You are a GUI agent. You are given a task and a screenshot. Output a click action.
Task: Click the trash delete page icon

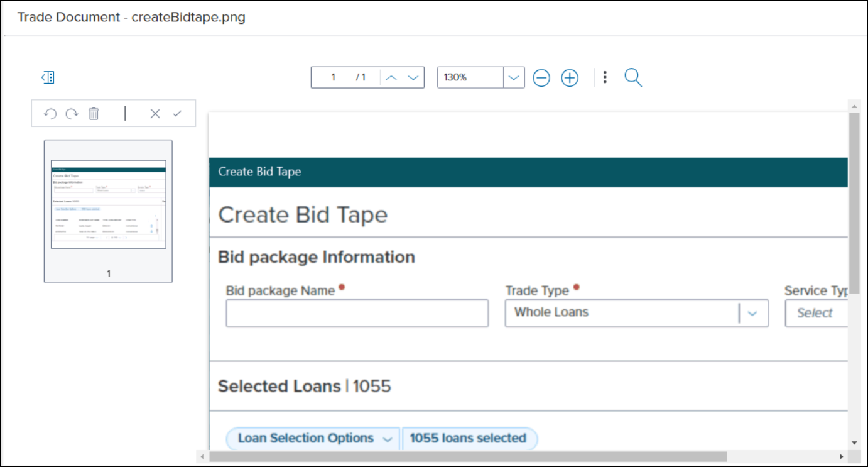94,114
